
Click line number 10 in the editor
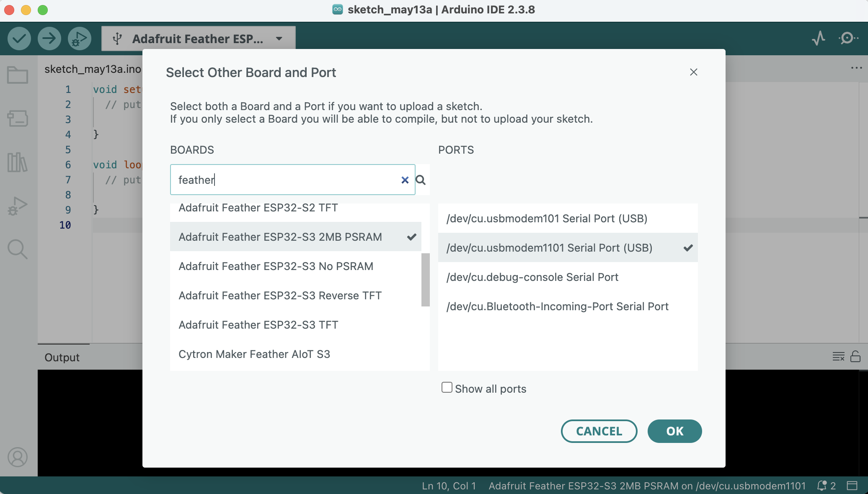(x=65, y=225)
